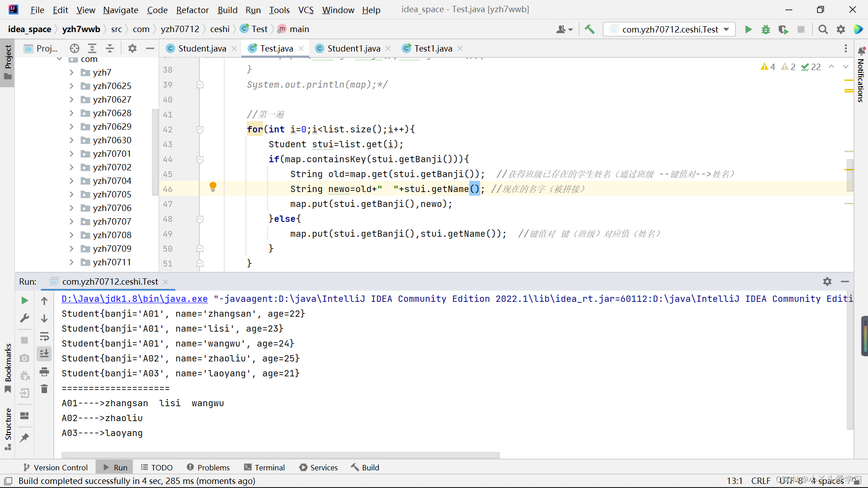Open TODO tool window
868x488 pixels.
[157, 468]
